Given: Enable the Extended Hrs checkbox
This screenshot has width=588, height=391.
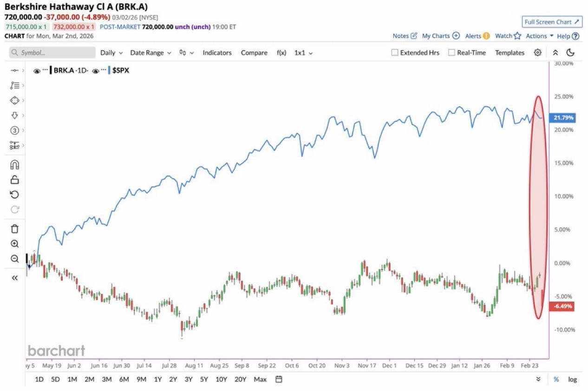Looking at the screenshot, I should coord(395,53).
